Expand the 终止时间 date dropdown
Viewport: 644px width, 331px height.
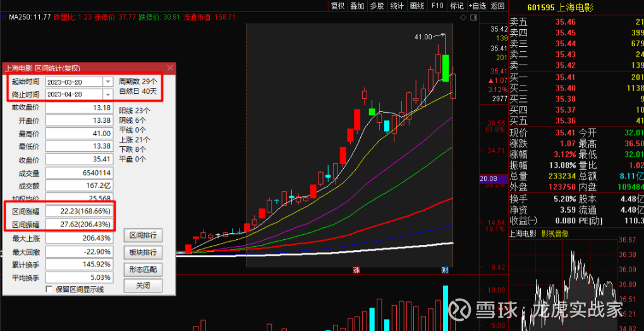107,94
